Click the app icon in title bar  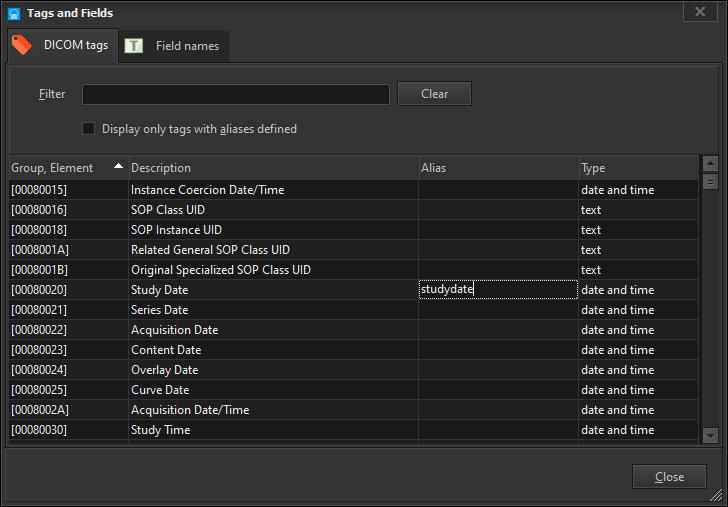coord(14,13)
